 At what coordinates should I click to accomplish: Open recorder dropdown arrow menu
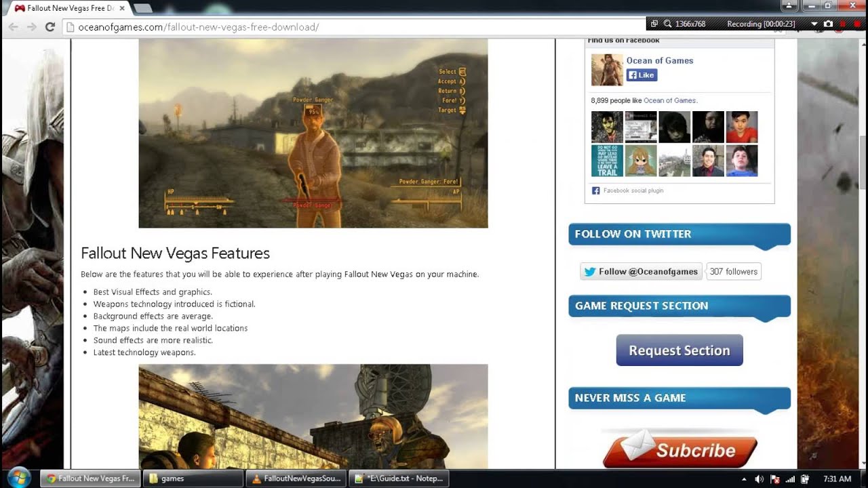(814, 24)
